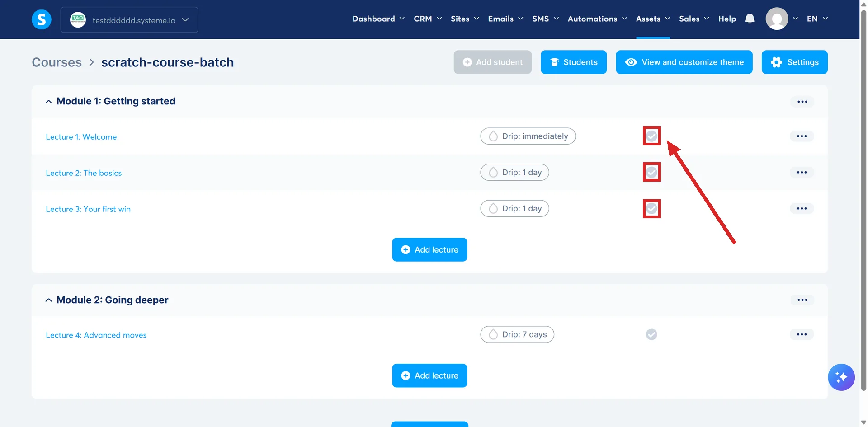Open three-dot menu for Lecture 2: The basics
The image size is (868, 427).
coord(802,172)
